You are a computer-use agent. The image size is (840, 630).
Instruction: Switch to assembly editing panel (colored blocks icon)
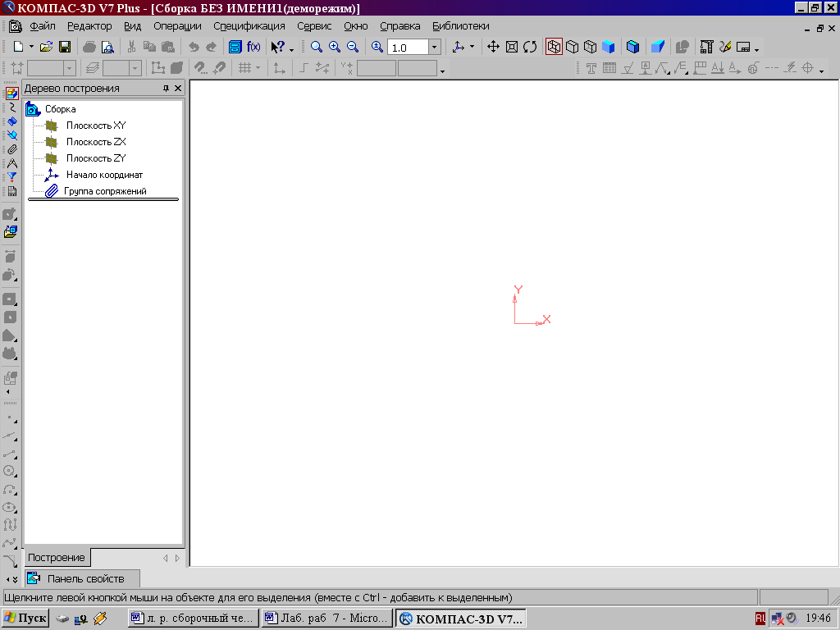[x=11, y=94]
